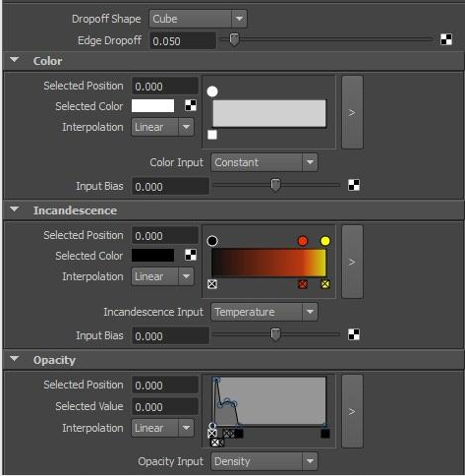This screenshot has height=476, width=465.
Task: Delete the red Incandescence ramp marker box
Action: [303, 284]
